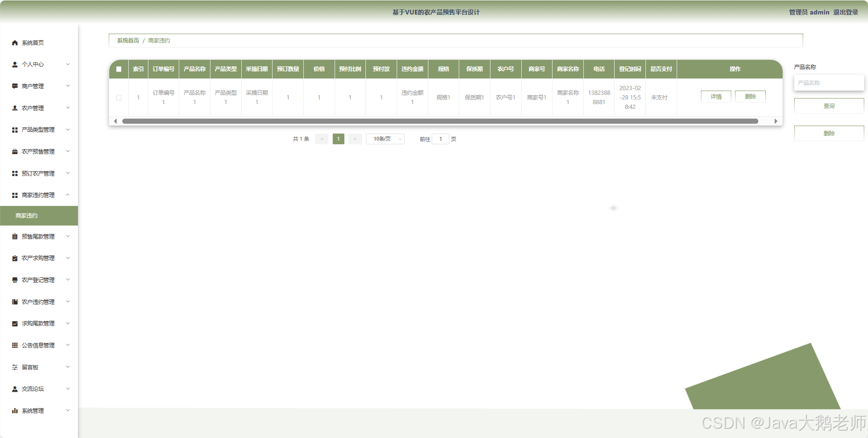Click the previous page arrow
868x438 pixels.
tap(322, 139)
